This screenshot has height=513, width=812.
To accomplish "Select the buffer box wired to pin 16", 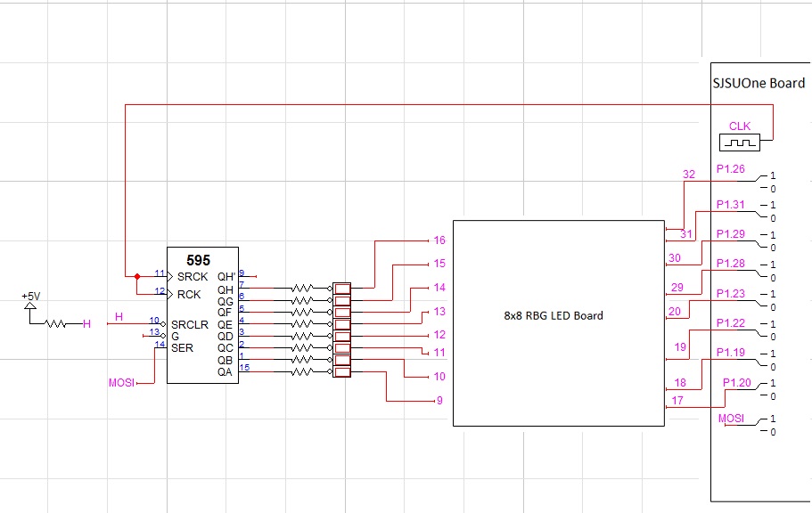I will 341,289.
